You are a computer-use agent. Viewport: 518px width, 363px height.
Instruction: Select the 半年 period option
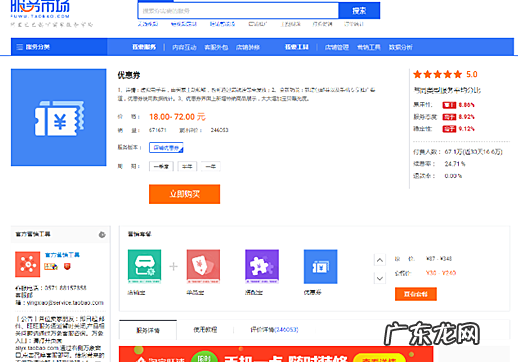coord(187,166)
